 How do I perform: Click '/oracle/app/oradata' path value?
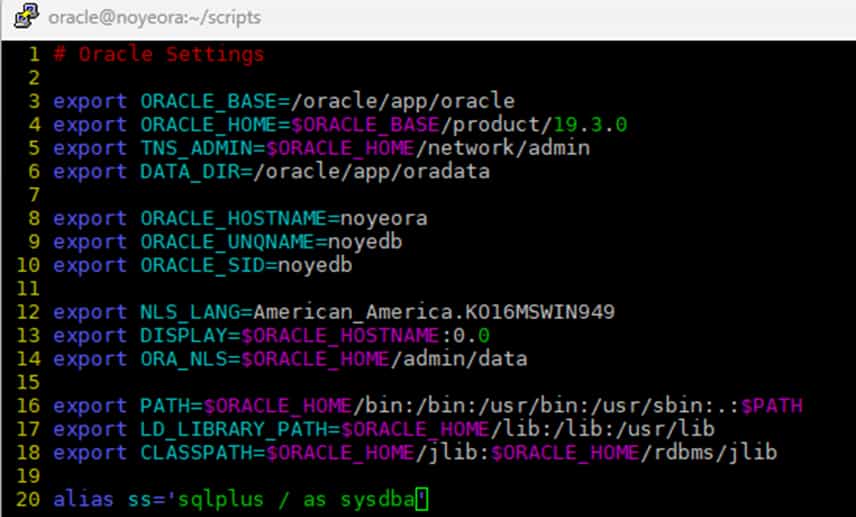click(371, 172)
